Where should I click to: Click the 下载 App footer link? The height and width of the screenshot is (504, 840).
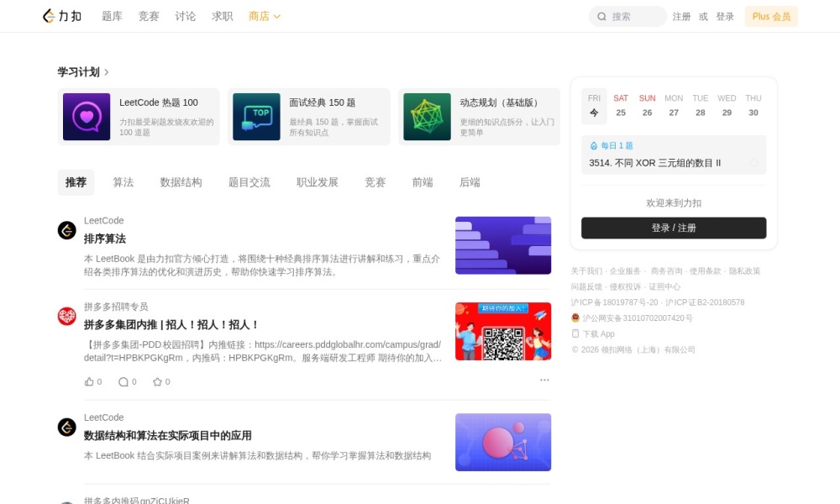pyautogui.click(x=598, y=333)
